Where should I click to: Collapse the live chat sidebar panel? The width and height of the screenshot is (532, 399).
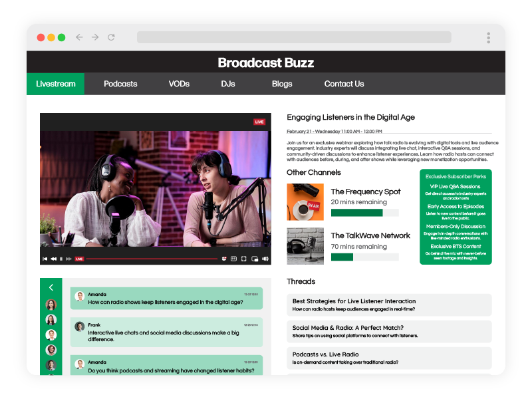tap(51, 287)
